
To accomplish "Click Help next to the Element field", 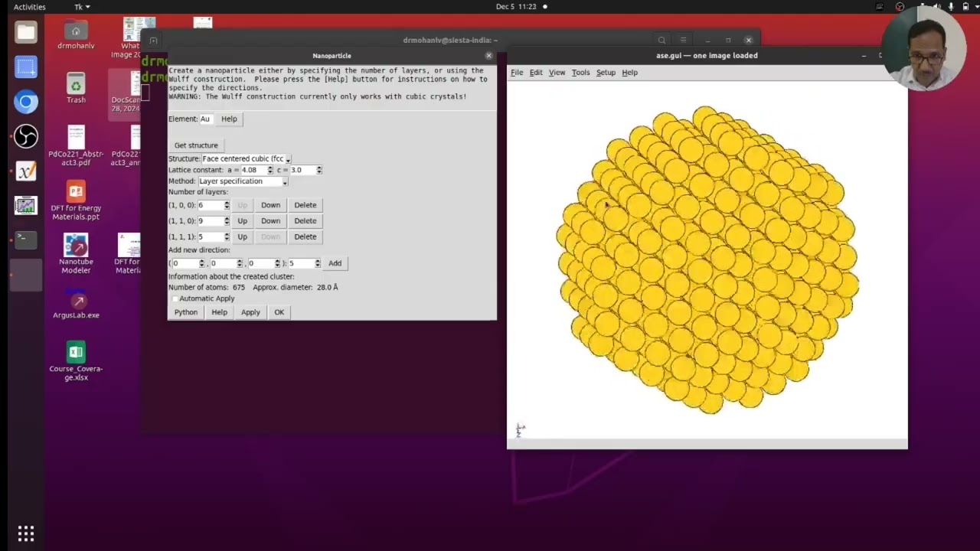I will (229, 119).
